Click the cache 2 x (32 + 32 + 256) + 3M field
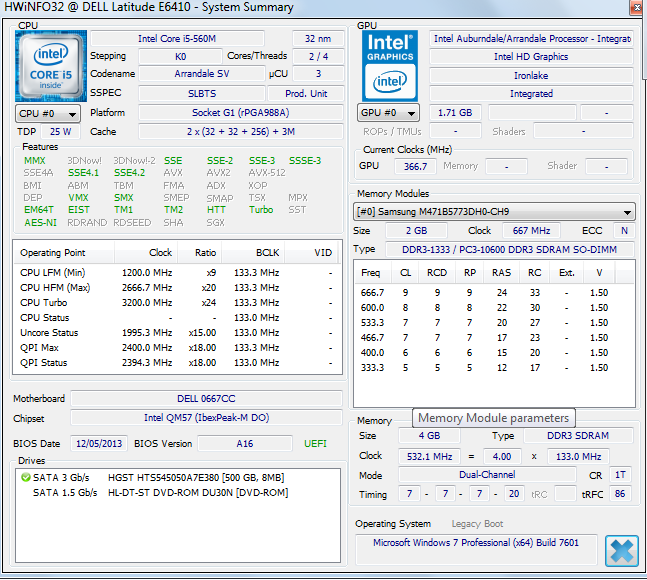 click(241, 132)
